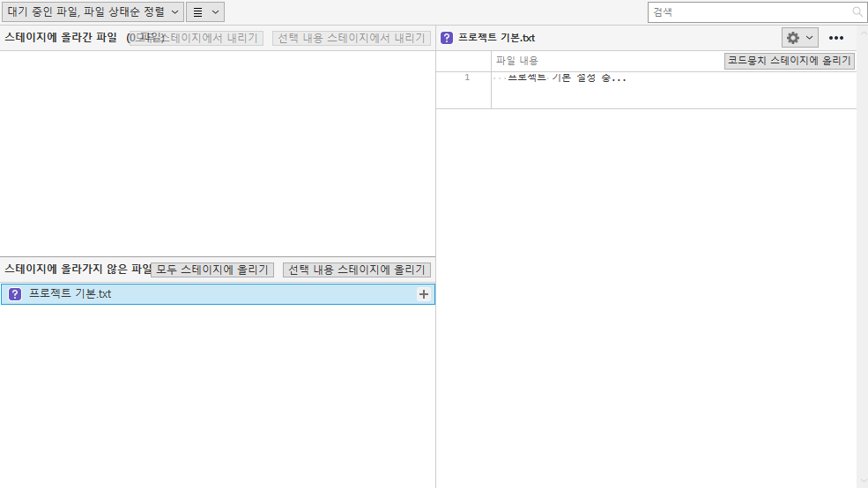Viewport: 868px width, 488px height.
Task: Open the list view mode dropdown
Action: point(205,12)
